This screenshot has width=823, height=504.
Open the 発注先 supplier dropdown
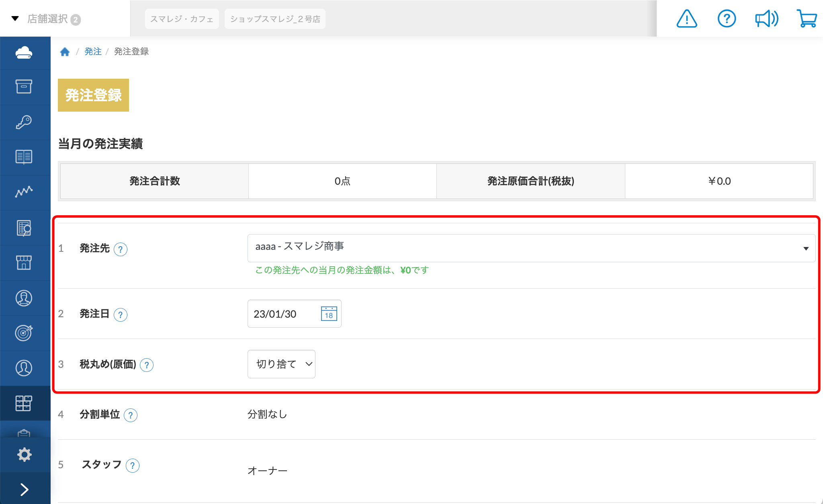click(x=531, y=248)
